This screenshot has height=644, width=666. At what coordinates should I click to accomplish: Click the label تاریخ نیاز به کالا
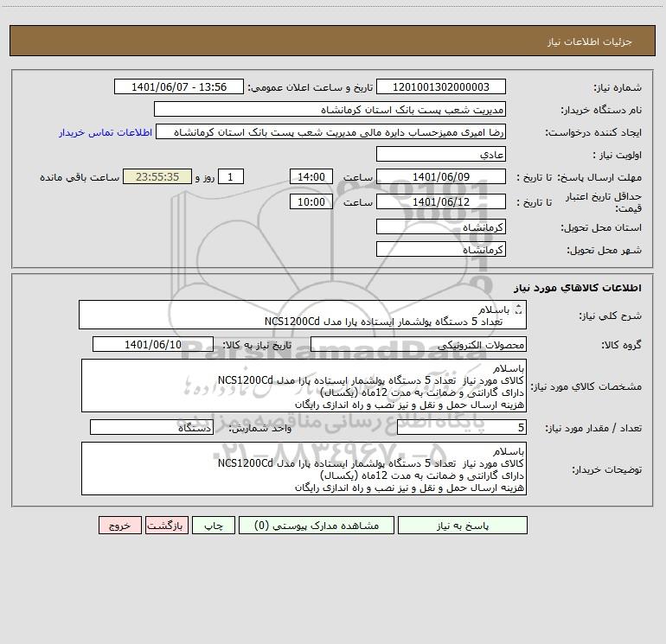point(257,345)
